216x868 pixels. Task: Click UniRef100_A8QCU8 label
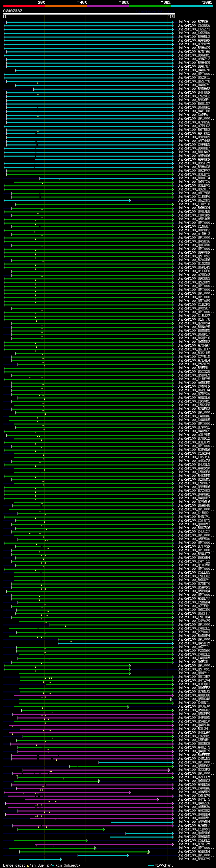point(194,695)
